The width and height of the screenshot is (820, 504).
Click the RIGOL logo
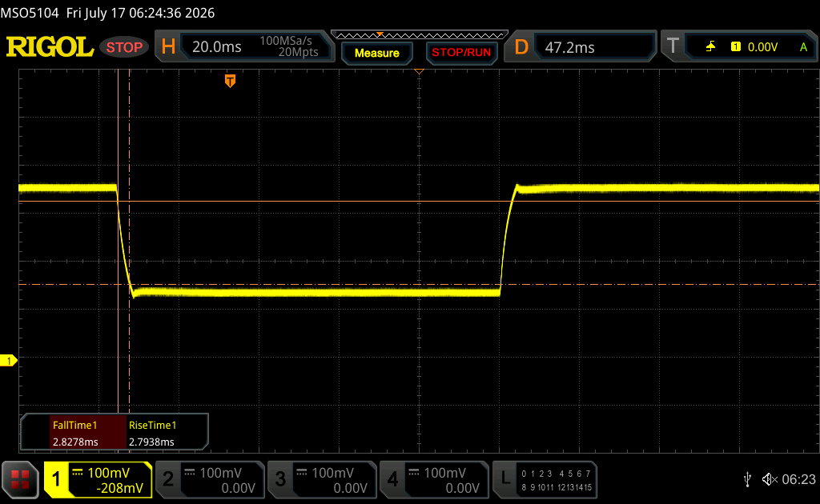click(x=50, y=47)
